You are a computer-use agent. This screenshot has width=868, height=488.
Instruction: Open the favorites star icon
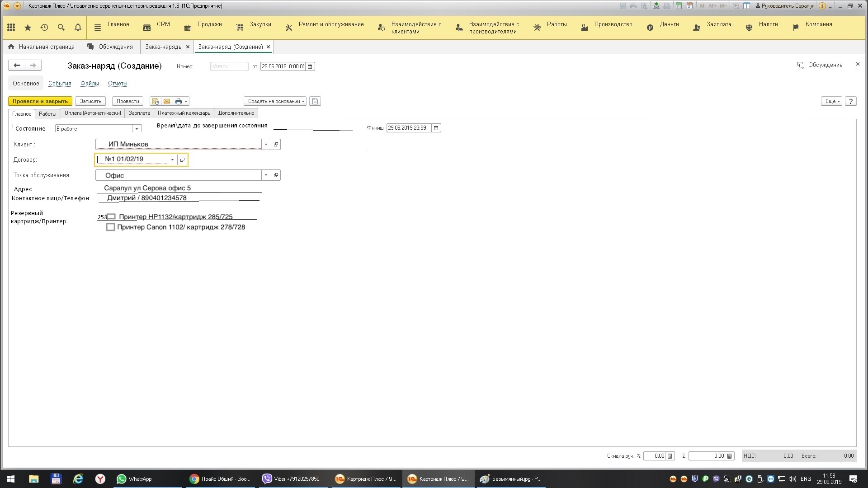click(x=28, y=28)
